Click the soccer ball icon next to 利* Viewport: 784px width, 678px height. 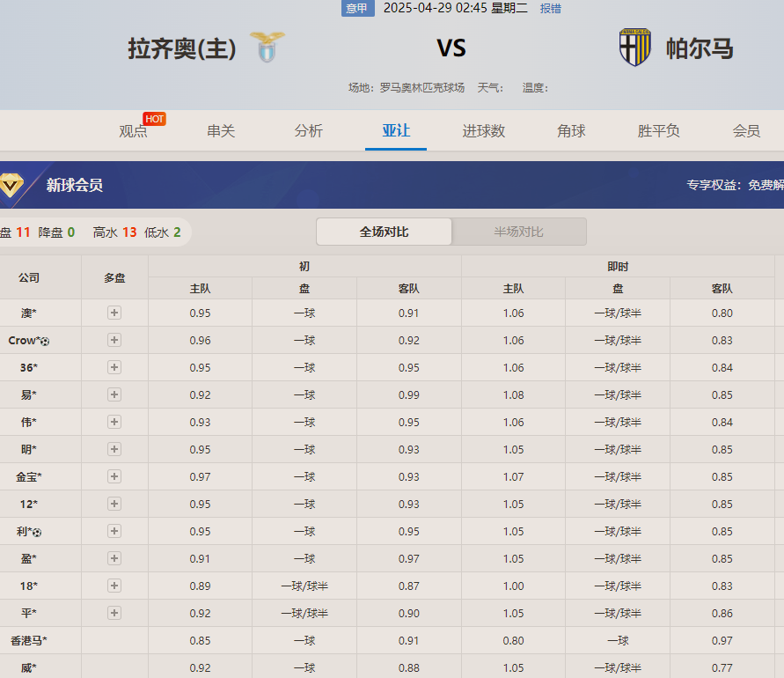tap(37, 532)
